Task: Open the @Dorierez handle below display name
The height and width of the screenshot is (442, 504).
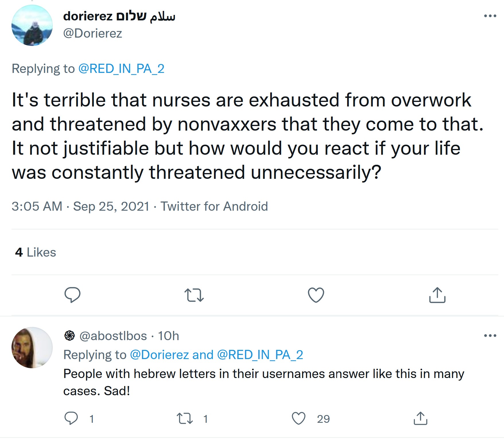Action: click(x=93, y=34)
